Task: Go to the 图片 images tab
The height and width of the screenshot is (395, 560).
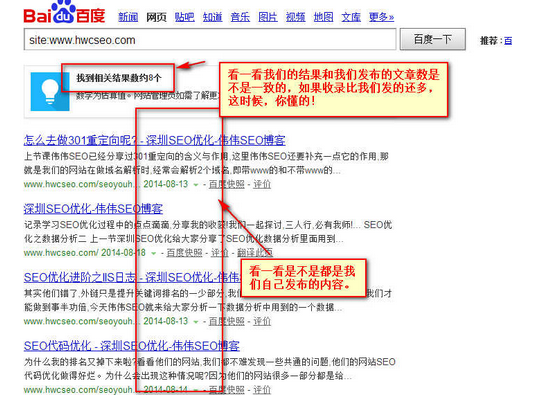Action: (x=268, y=17)
